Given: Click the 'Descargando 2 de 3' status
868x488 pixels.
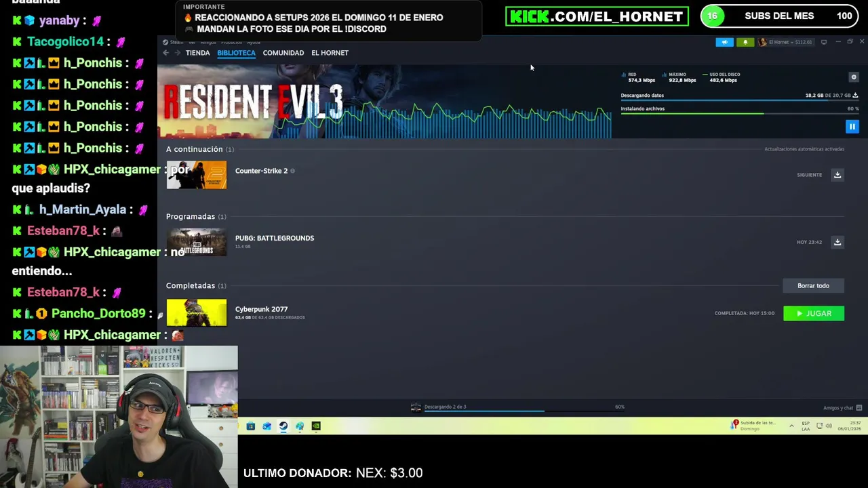Looking at the screenshot, I should 445,407.
